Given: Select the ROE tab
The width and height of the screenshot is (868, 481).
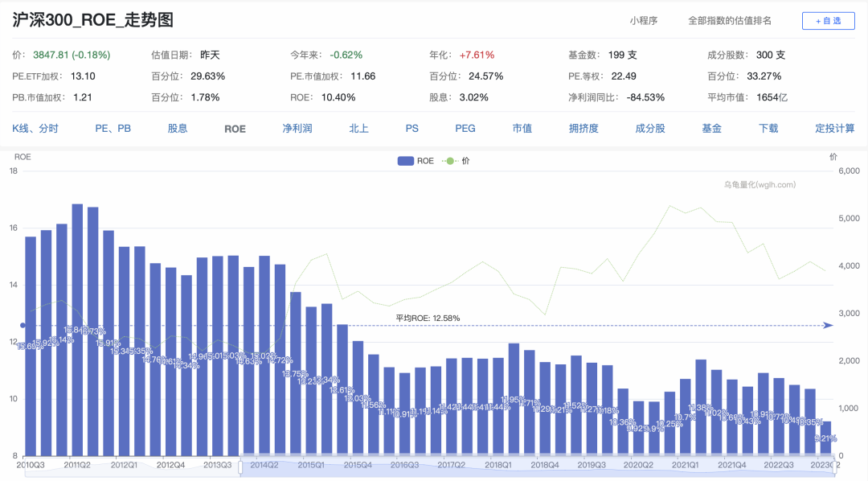Looking at the screenshot, I should pos(235,129).
